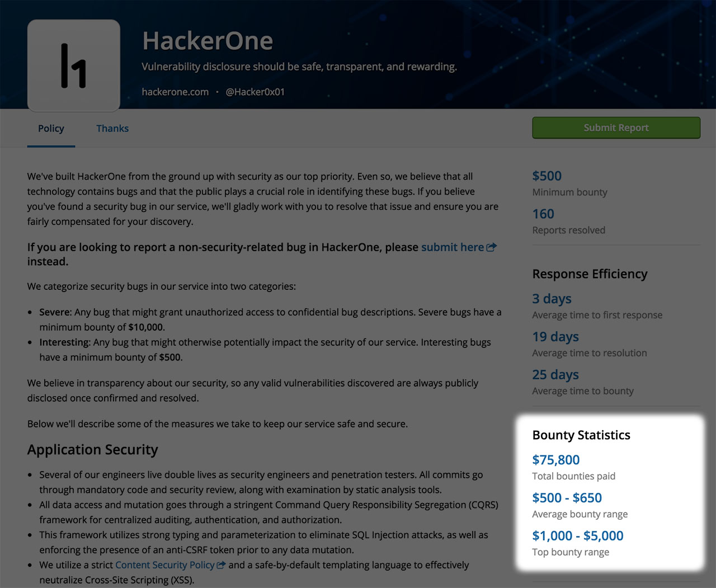Click the @Hacker0x01 handle

pyautogui.click(x=255, y=92)
